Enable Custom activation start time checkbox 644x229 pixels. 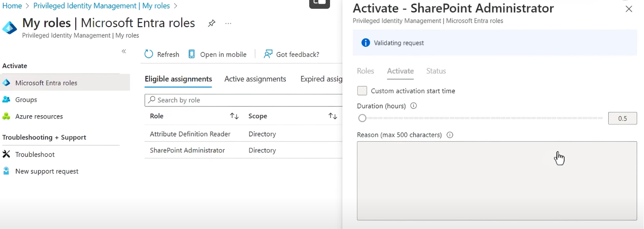[x=362, y=91]
